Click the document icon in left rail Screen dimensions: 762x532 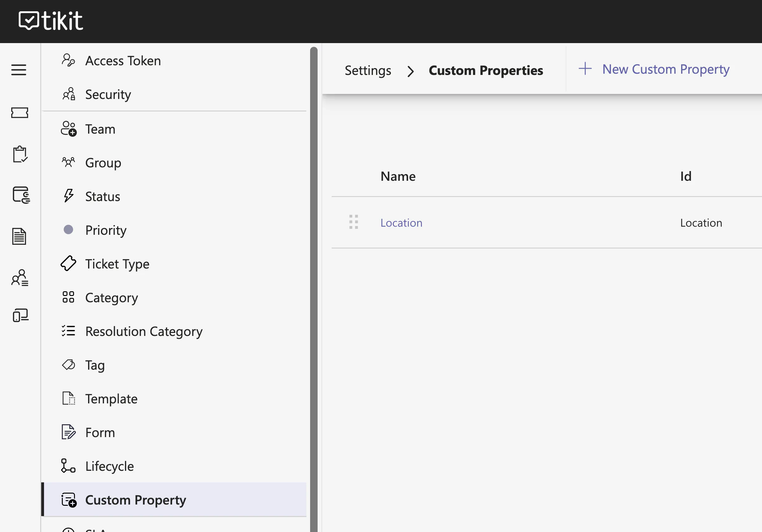(19, 236)
